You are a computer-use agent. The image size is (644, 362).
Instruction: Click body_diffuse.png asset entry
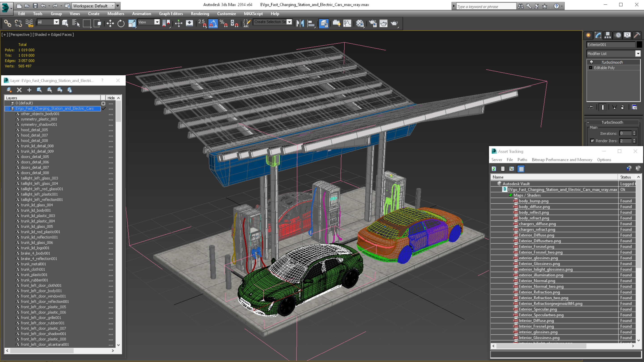pyautogui.click(x=534, y=207)
